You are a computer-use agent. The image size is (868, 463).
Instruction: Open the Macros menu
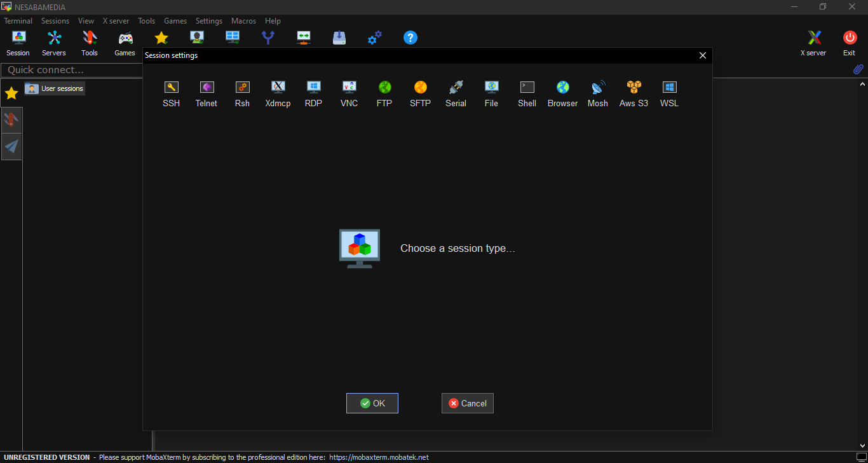[x=243, y=21]
